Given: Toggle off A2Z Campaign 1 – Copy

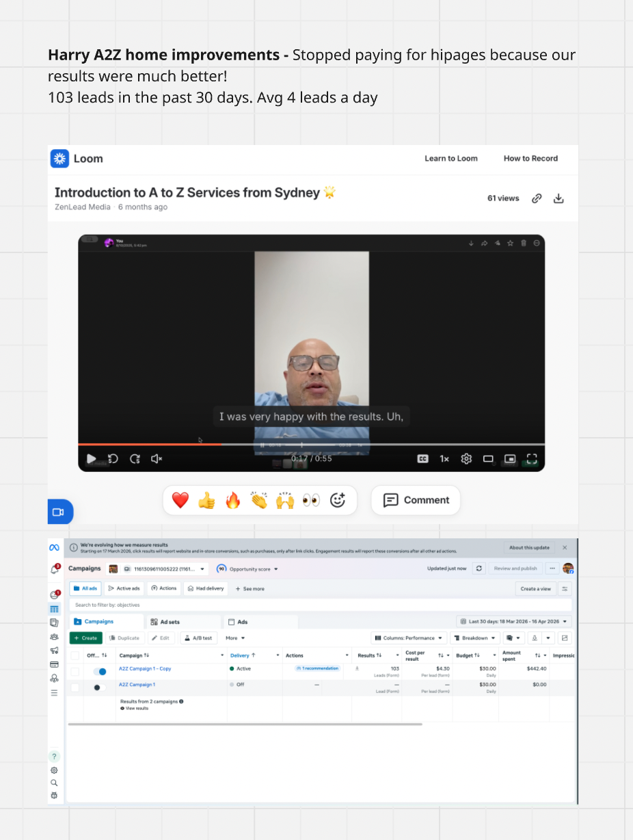Looking at the screenshot, I should [99, 672].
